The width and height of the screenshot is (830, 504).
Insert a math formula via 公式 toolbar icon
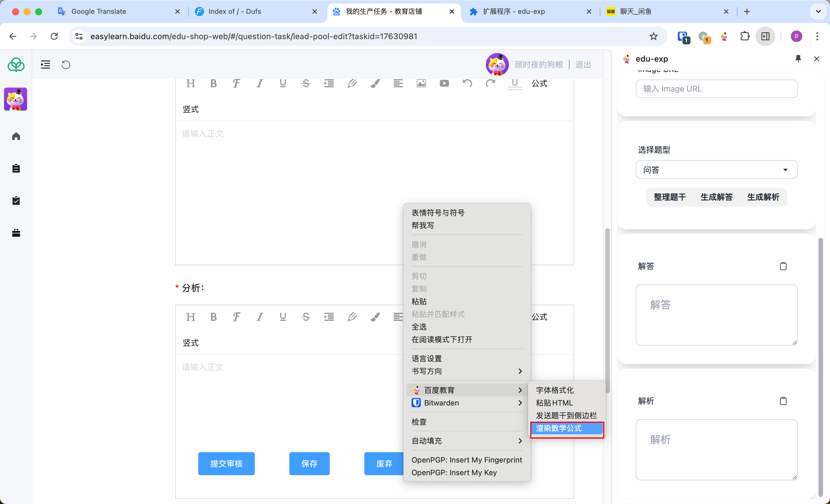tap(539, 84)
